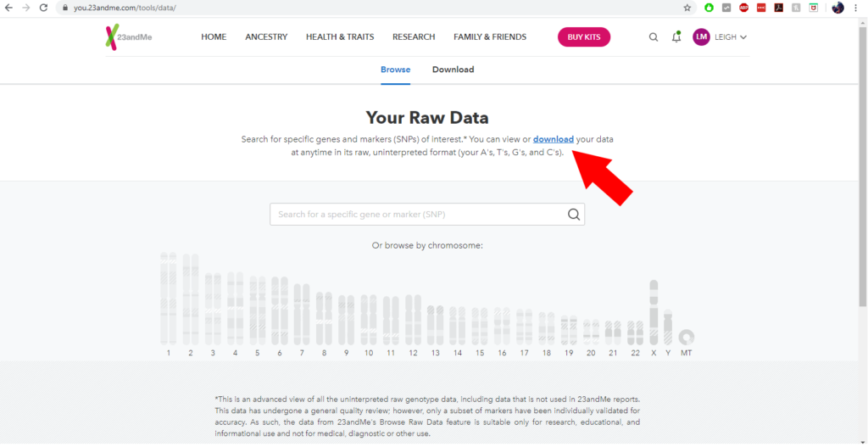Follow the download link in the description

(x=553, y=139)
